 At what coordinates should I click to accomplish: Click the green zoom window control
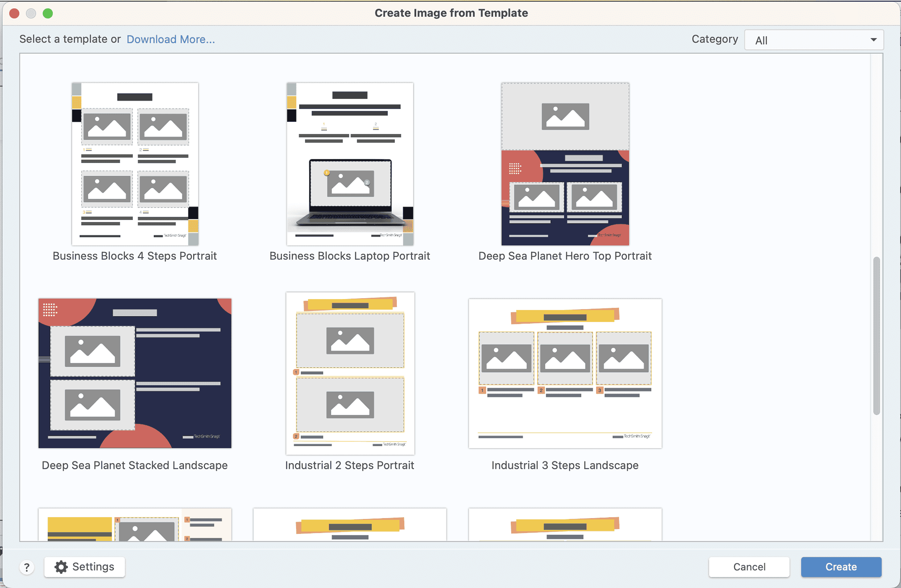(48, 13)
